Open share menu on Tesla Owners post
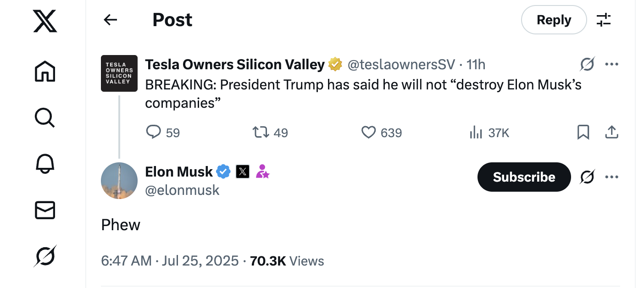This screenshot has width=644, height=288. click(611, 133)
